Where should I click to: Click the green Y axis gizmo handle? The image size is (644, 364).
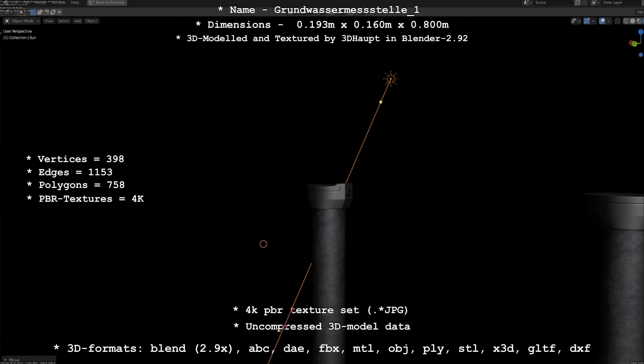coord(635,44)
